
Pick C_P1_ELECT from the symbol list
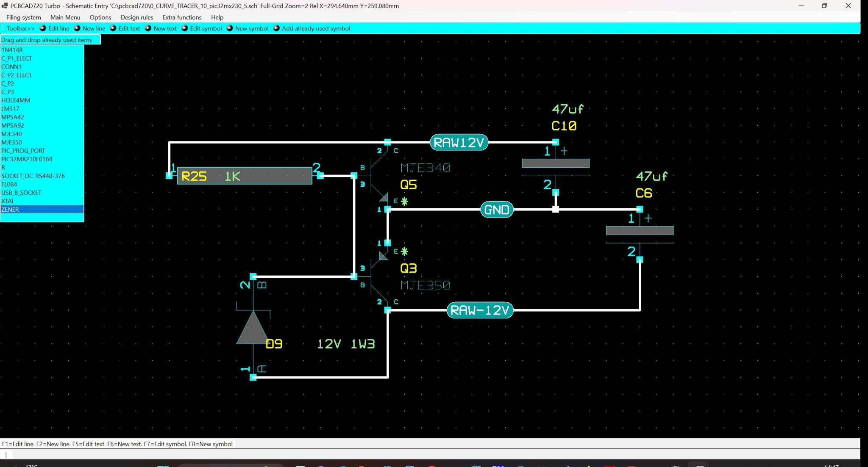click(42, 58)
